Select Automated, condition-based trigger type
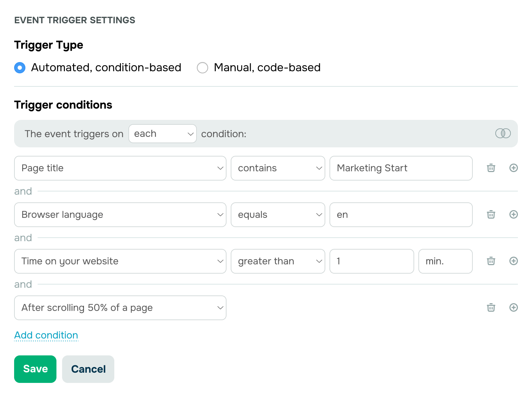The width and height of the screenshot is (532, 397). point(20,68)
